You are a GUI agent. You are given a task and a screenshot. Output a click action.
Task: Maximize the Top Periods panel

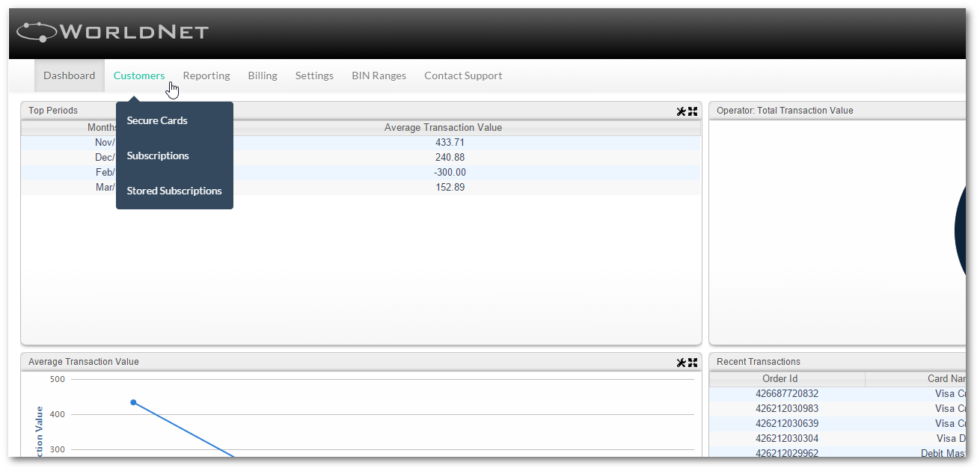(693, 111)
